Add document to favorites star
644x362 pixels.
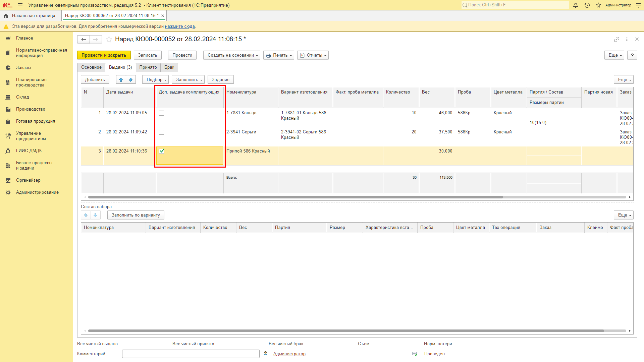point(109,39)
